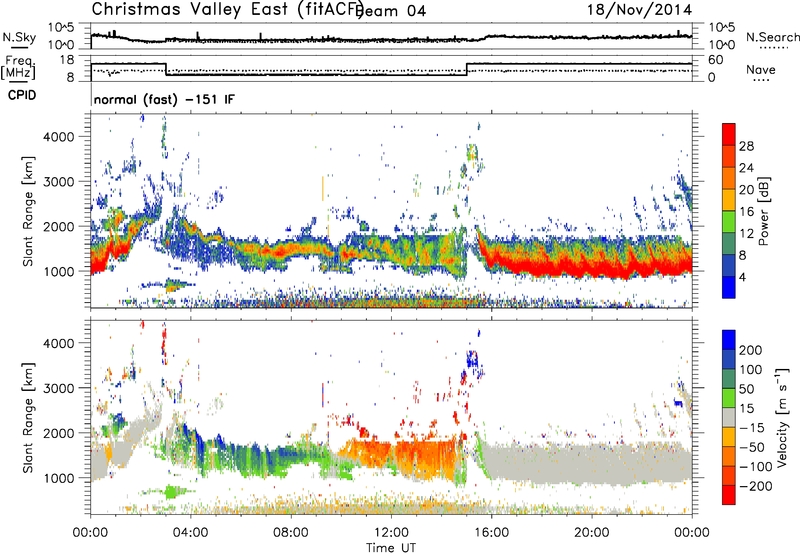Pick the bottom blue power colorbar segment
Screen dimensions: 800x554
729,287
